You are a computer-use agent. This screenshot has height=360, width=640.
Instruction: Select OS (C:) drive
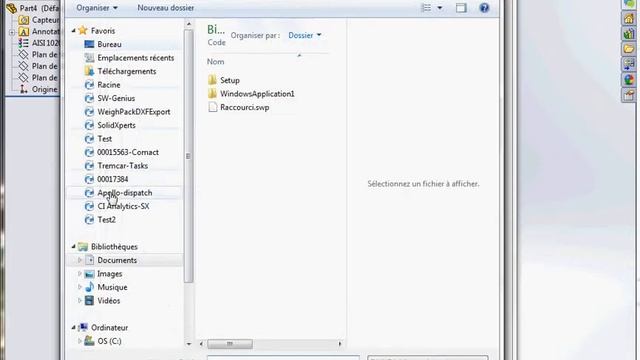(x=109, y=341)
